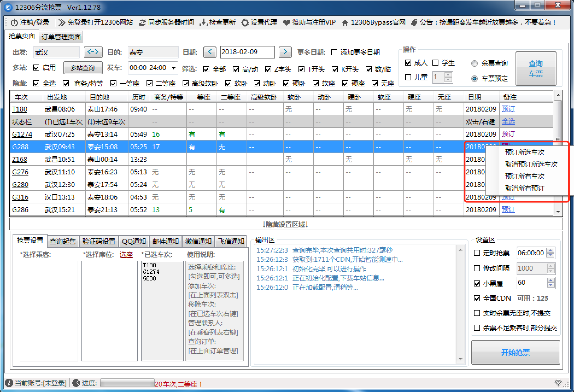Toggle the adult passenger checkbox
The height and width of the screenshot is (392, 574).
coord(408,63)
